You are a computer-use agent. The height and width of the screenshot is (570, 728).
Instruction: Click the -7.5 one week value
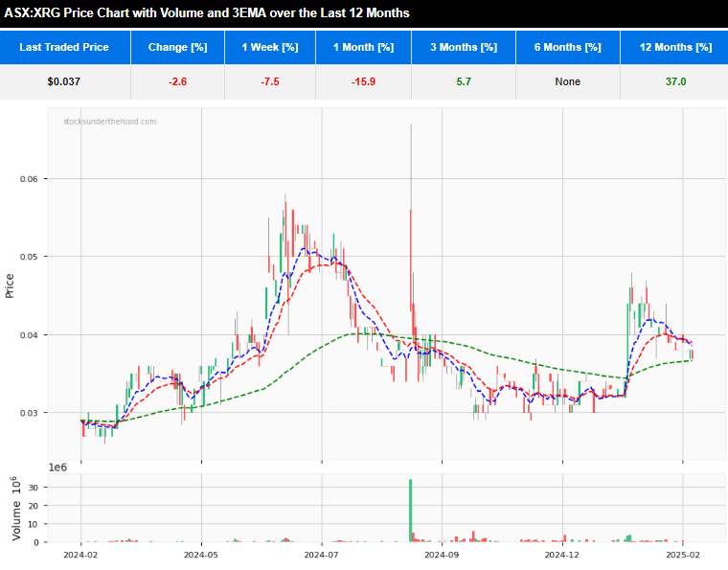coord(270,81)
